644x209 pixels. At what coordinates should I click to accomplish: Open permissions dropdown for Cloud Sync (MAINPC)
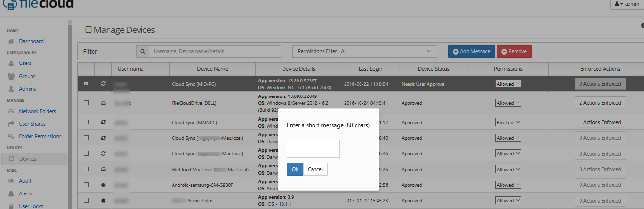pyautogui.click(x=508, y=122)
